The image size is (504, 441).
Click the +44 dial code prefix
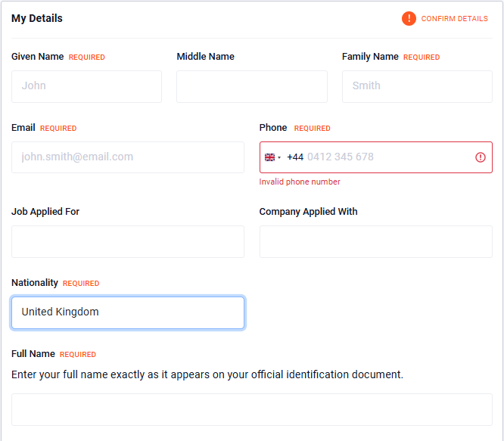[x=295, y=157]
